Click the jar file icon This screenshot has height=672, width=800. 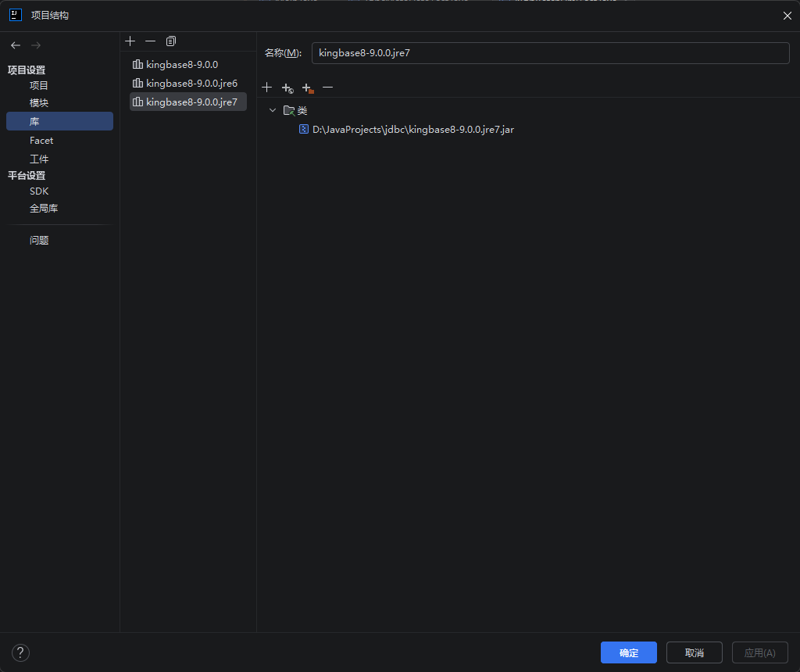tap(304, 129)
